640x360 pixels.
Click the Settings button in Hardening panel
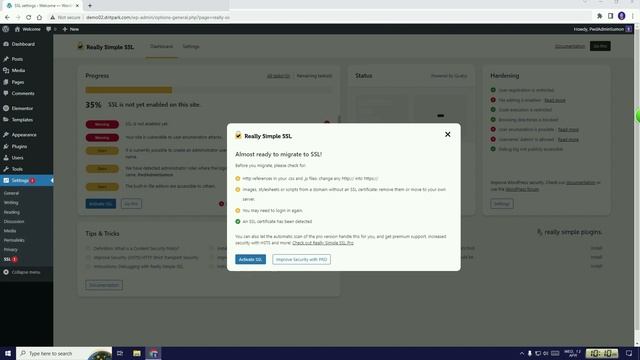pyautogui.click(x=502, y=204)
